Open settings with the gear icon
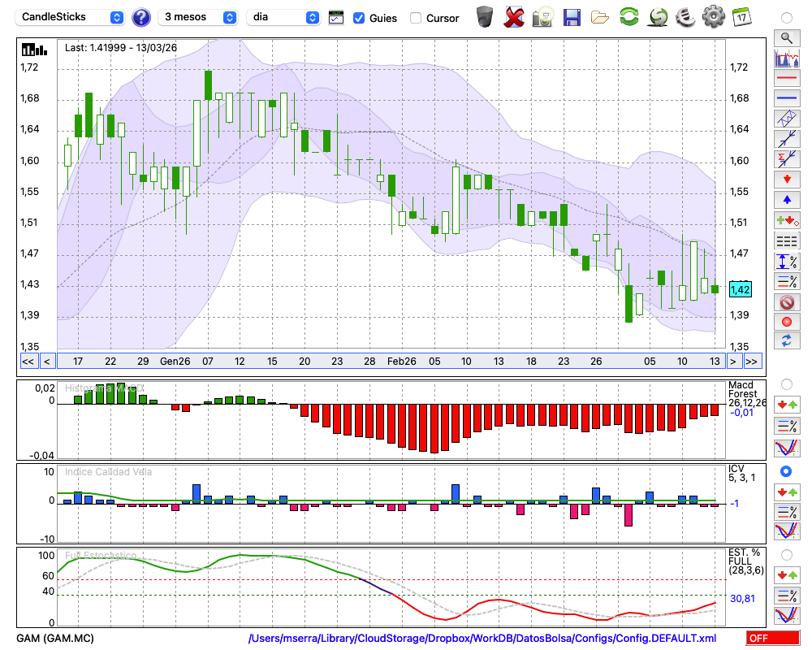 [x=713, y=16]
